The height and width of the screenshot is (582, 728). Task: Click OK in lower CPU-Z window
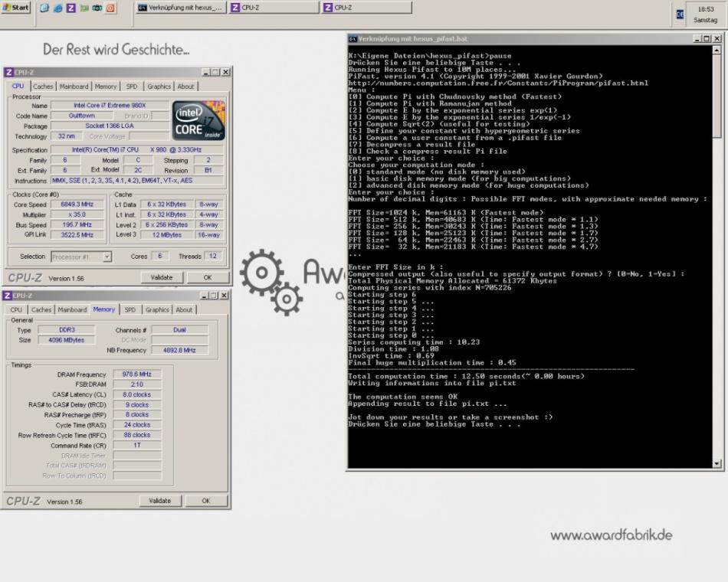point(205,501)
